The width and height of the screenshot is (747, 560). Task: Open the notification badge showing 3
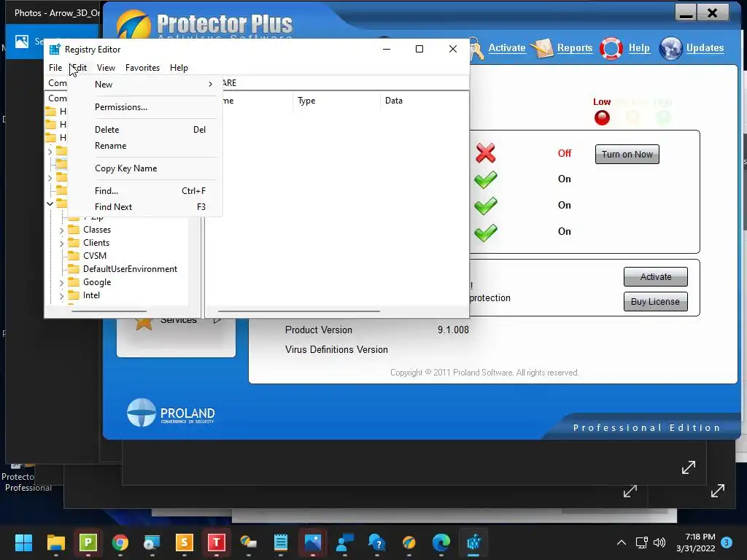(727, 542)
